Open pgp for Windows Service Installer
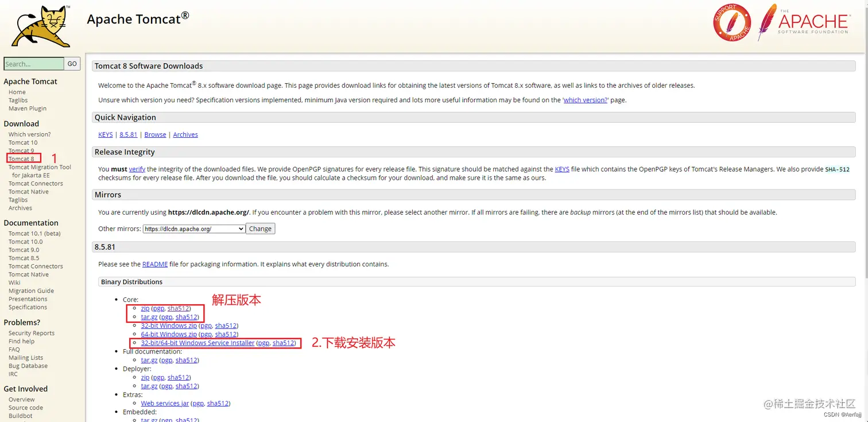This screenshot has width=868, height=422. [x=264, y=343]
